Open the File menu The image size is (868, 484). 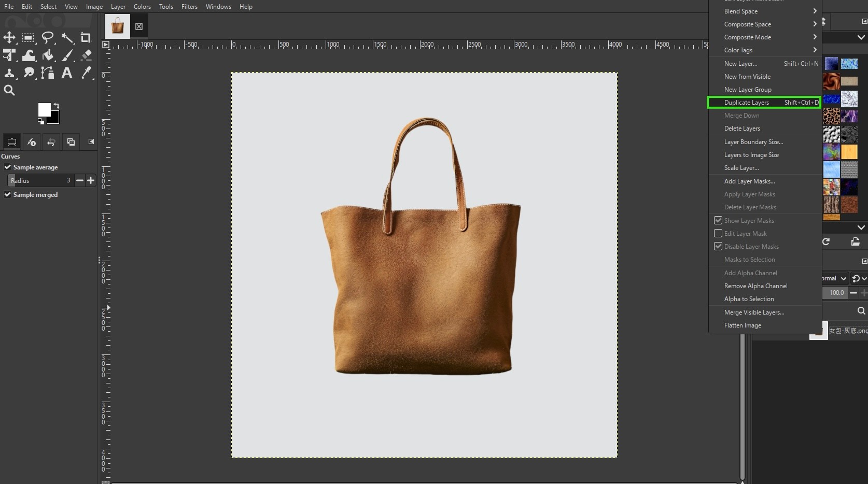click(9, 7)
